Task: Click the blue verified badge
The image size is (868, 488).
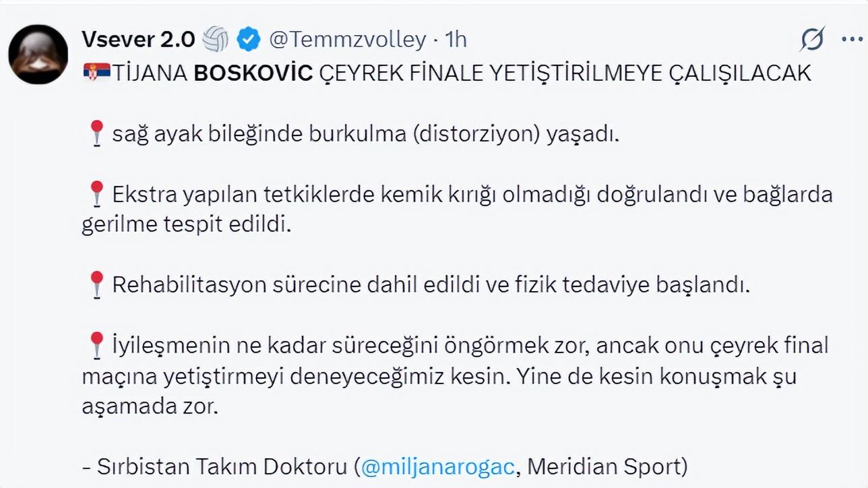Action: tap(249, 40)
